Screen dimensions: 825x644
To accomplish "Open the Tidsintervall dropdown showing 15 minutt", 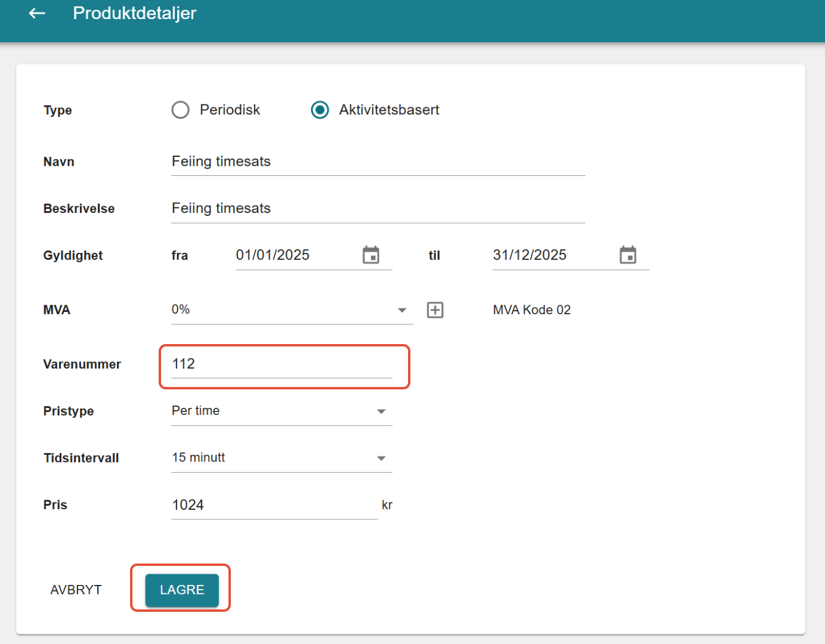I will 282,458.
